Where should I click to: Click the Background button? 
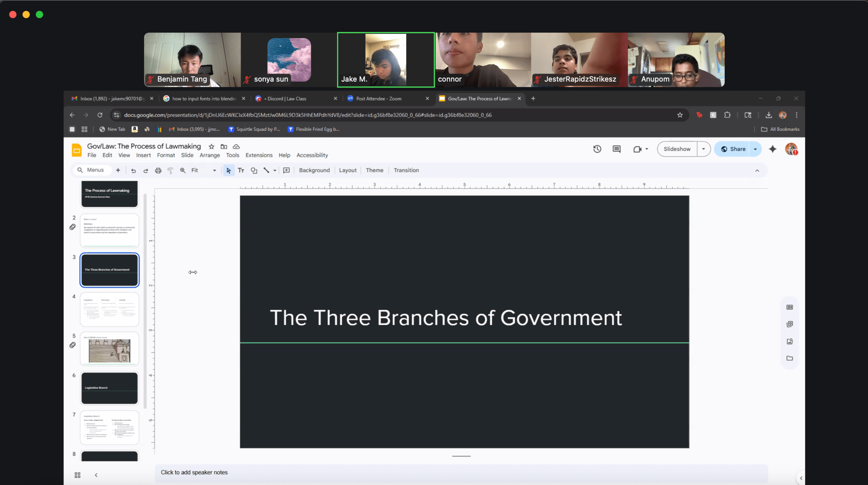point(314,170)
